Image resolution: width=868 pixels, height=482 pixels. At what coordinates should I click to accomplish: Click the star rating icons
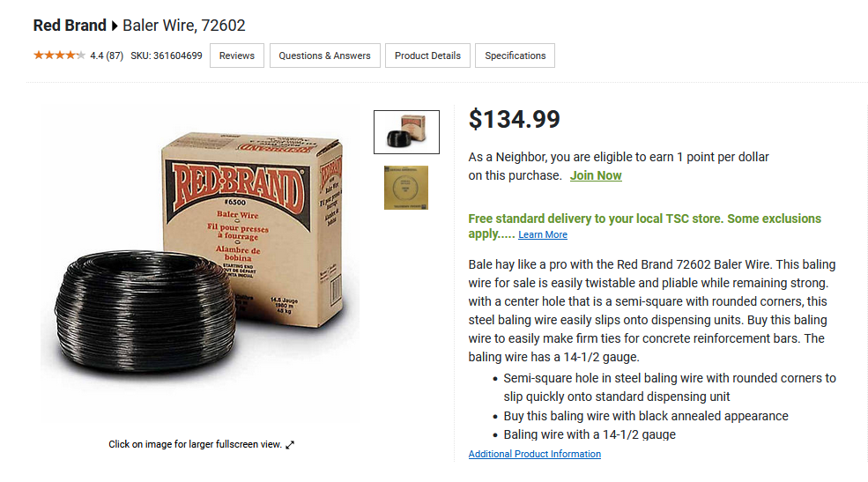(x=59, y=56)
